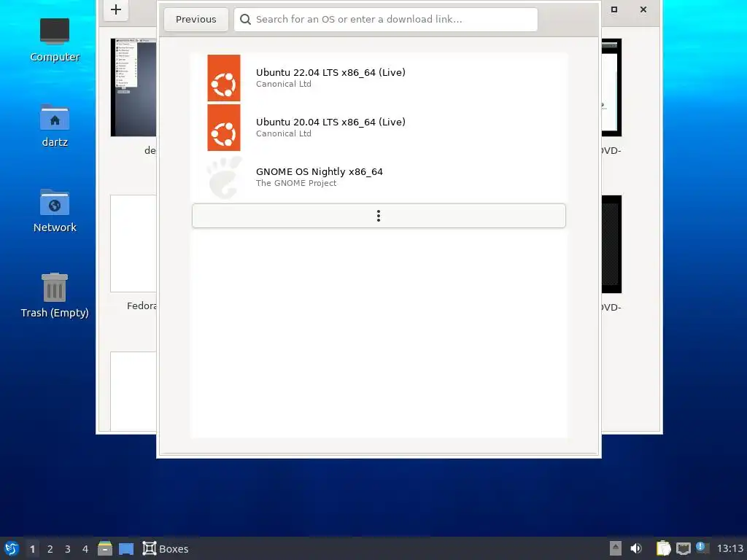The image size is (747, 560).
Task: Select the Ubuntu 22.04 LTS orange logo
Action: (224, 78)
